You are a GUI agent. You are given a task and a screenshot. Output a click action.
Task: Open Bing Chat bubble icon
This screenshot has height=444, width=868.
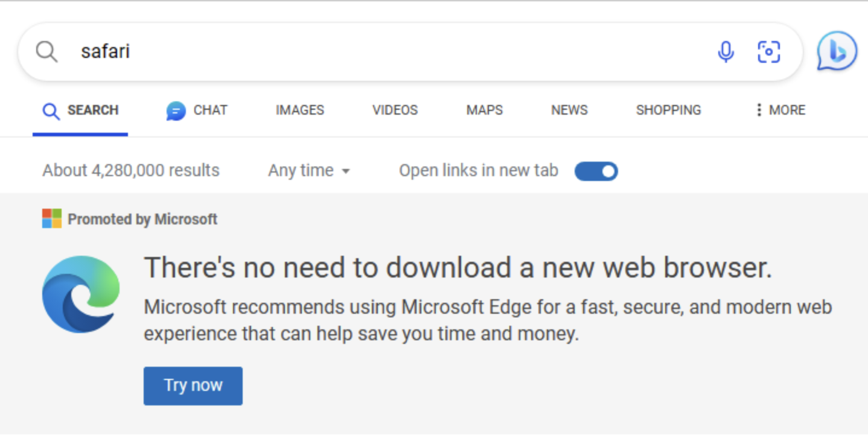(x=837, y=51)
